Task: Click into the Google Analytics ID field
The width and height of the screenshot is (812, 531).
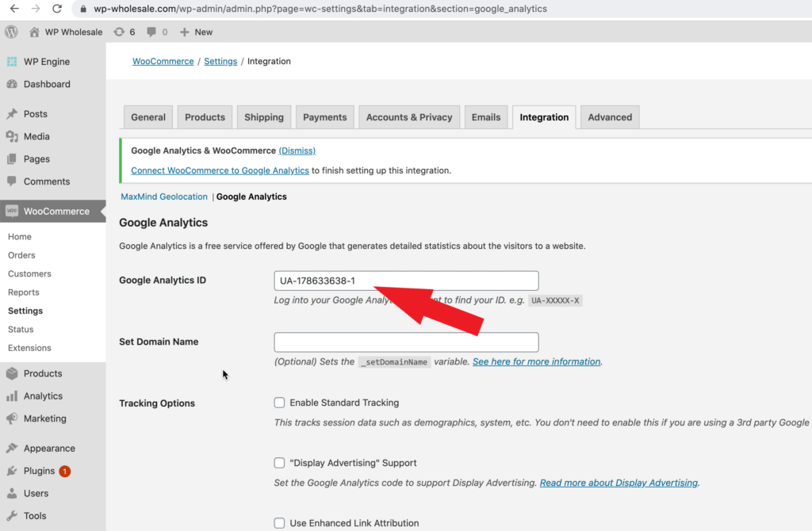Action: coord(407,281)
